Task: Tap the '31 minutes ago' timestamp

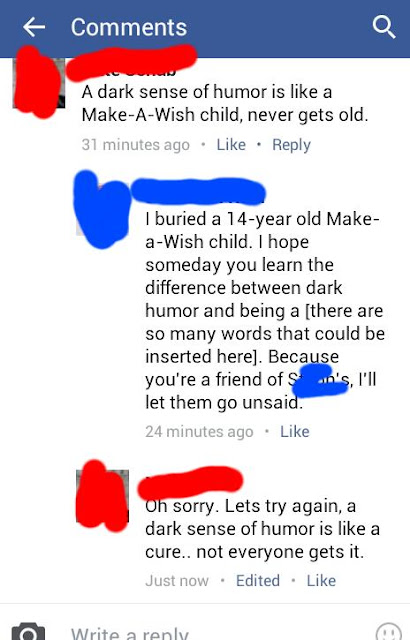Action: click(135, 144)
